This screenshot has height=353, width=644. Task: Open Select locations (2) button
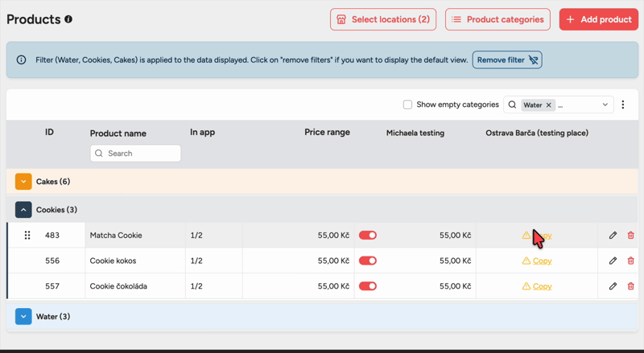[x=383, y=19]
